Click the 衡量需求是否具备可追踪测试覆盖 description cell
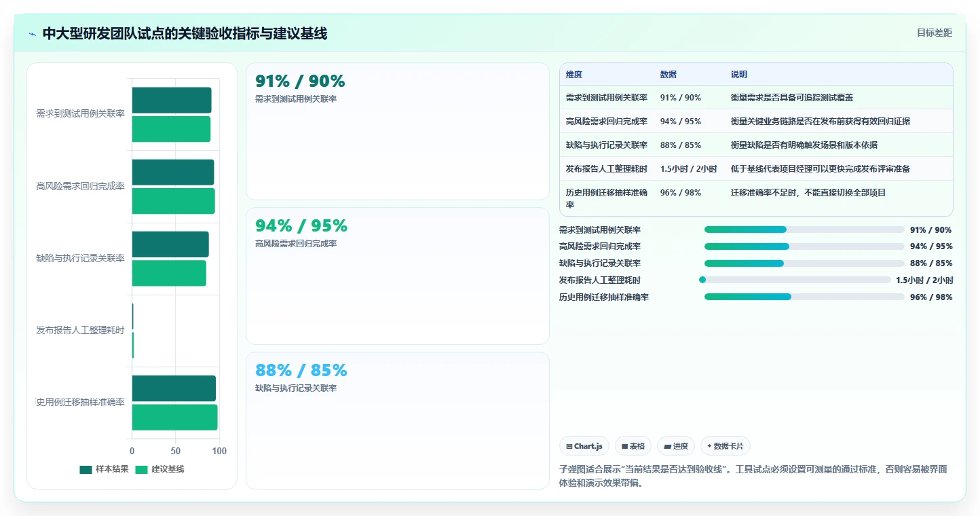 click(x=839, y=98)
